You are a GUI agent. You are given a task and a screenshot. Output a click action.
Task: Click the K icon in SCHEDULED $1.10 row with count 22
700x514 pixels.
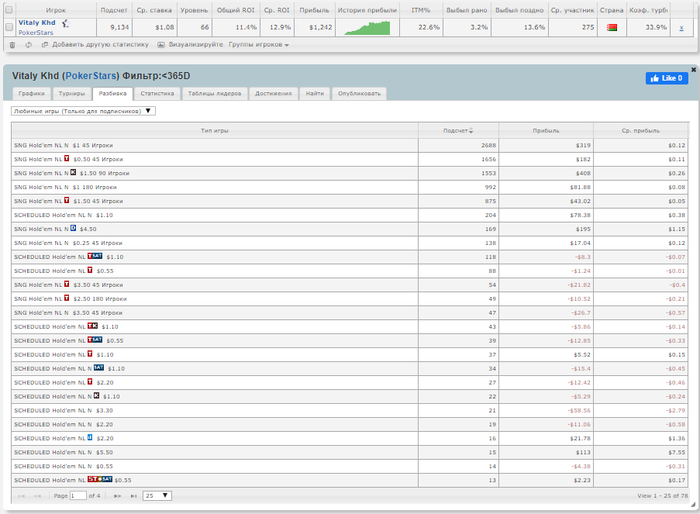point(96,396)
